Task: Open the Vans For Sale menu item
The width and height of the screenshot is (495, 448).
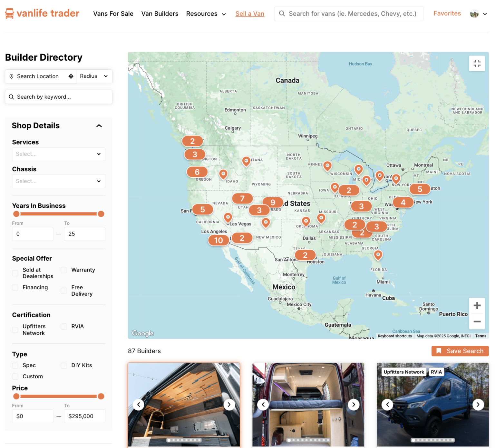Action: pos(113,14)
